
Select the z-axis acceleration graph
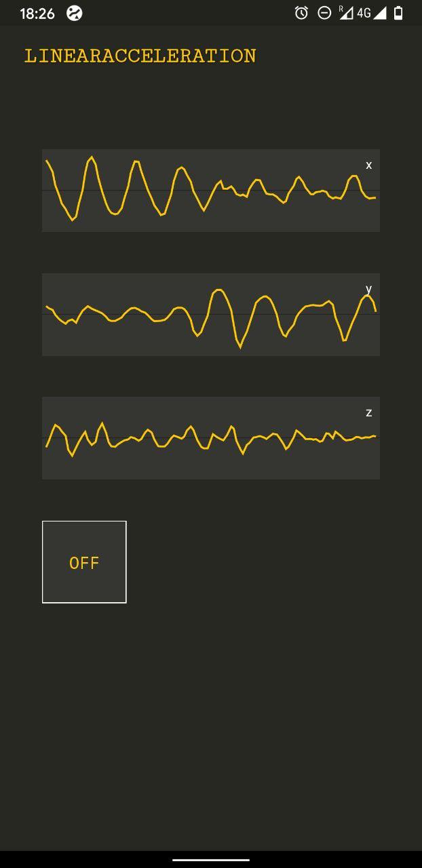click(210, 438)
